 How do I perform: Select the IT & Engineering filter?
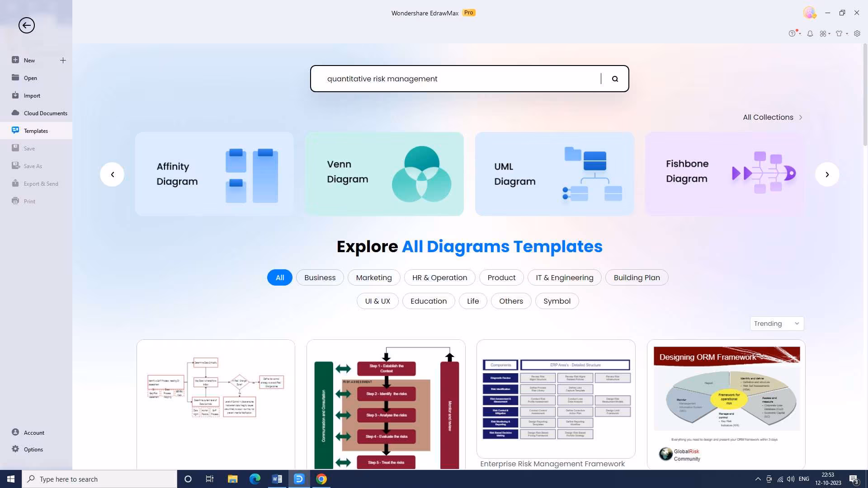coord(564,278)
